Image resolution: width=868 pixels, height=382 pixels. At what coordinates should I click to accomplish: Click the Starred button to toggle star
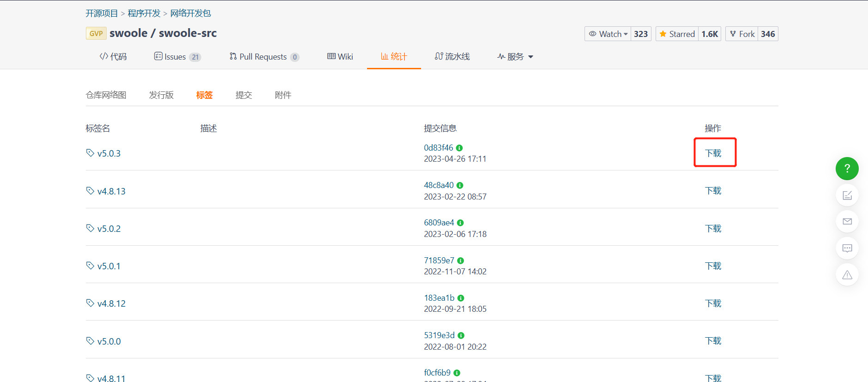click(x=677, y=34)
